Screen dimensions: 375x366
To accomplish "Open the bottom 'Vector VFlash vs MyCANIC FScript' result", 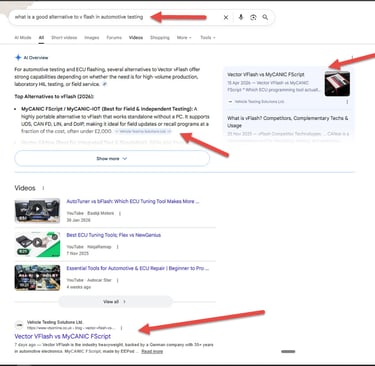I will 63,336.
